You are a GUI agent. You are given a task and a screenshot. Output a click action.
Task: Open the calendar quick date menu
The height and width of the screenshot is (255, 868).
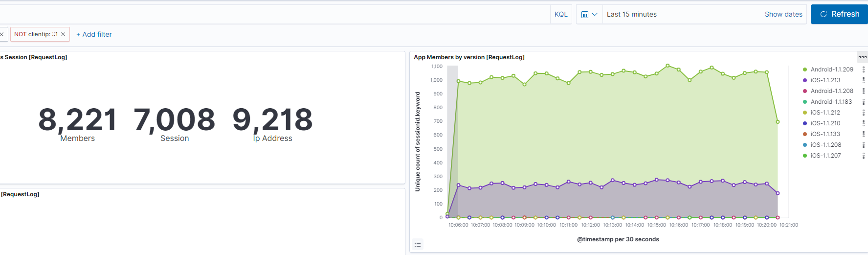pyautogui.click(x=589, y=15)
